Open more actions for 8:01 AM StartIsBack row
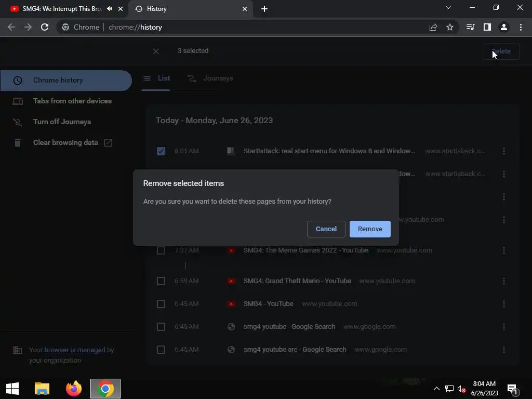 point(504,151)
